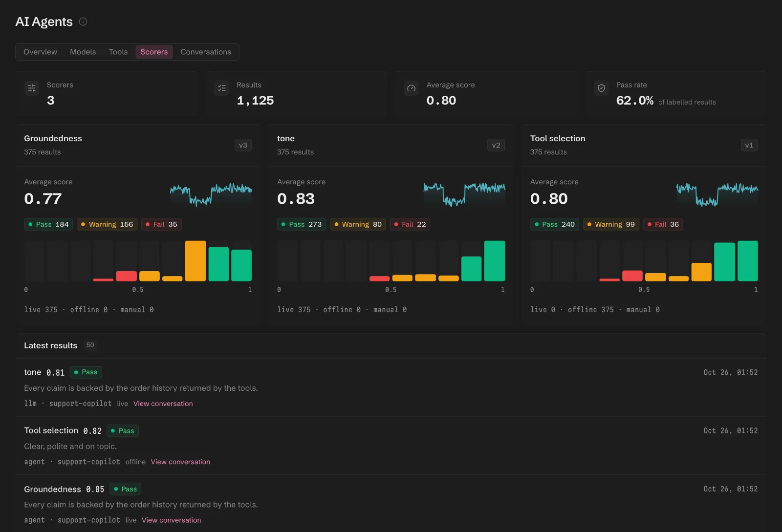Select the Scorers tab
The height and width of the screenshot is (532, 782).
(x=154, y=52)
